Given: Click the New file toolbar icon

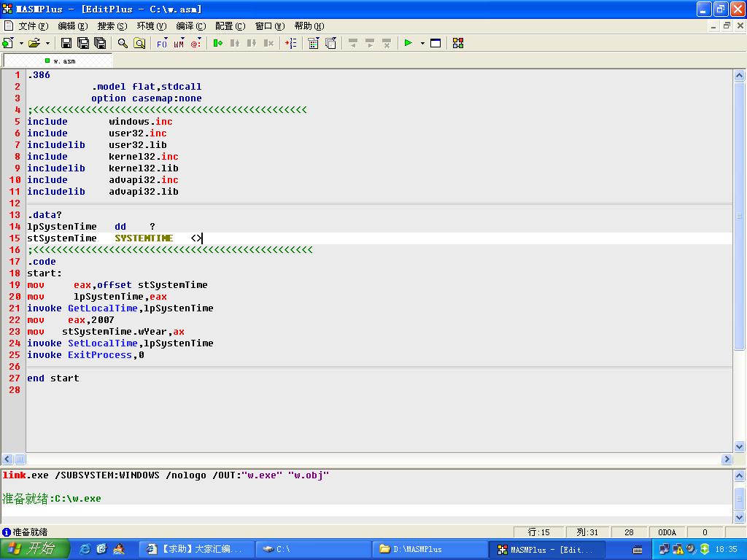Looking at the screenshot, I should (8, 43).
